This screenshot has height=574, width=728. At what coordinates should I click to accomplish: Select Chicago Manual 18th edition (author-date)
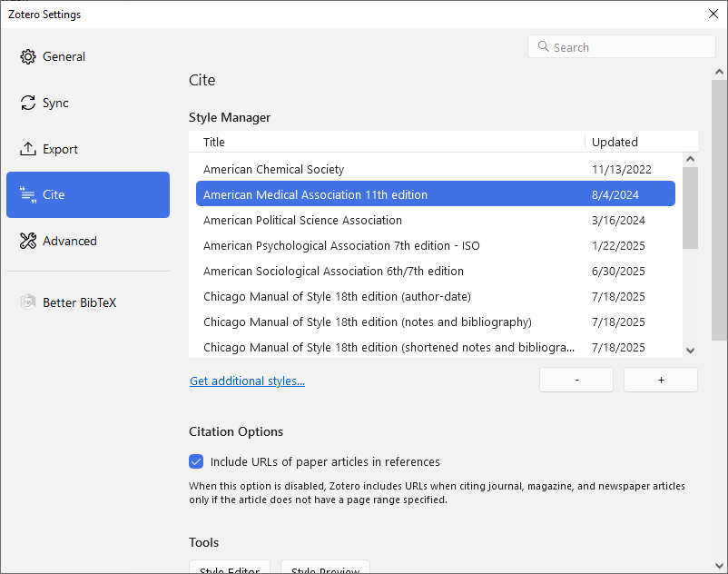436,297
